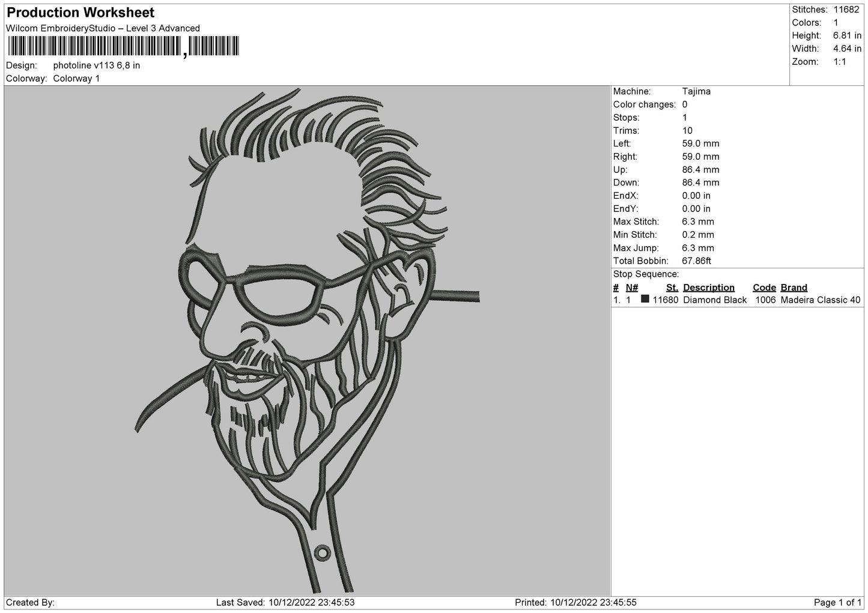Click the Left value 59.0 mm

700,143
